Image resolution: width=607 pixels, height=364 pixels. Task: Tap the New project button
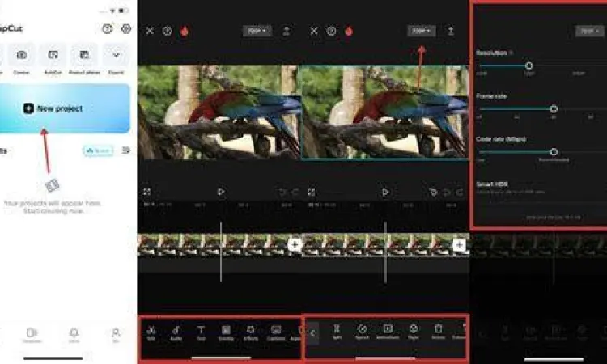pyautogui.click(x=64, y=108)
